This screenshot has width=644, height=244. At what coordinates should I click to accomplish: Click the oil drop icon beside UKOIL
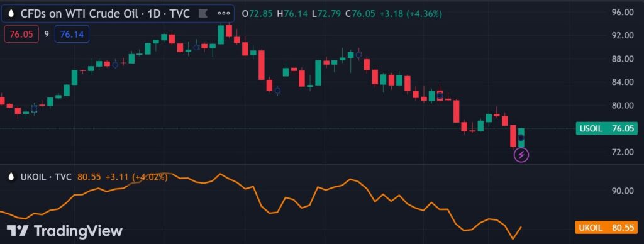coord(12,177)
